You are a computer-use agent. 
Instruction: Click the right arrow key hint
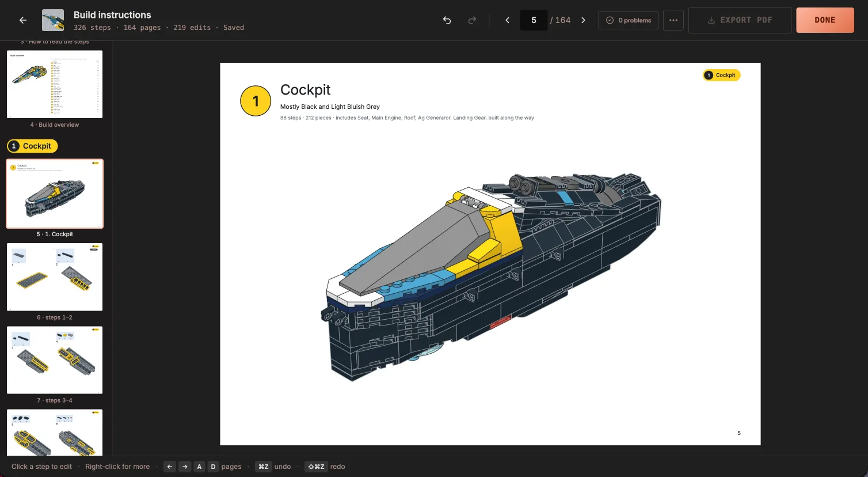pyautogui.click(x=185, y=467)
